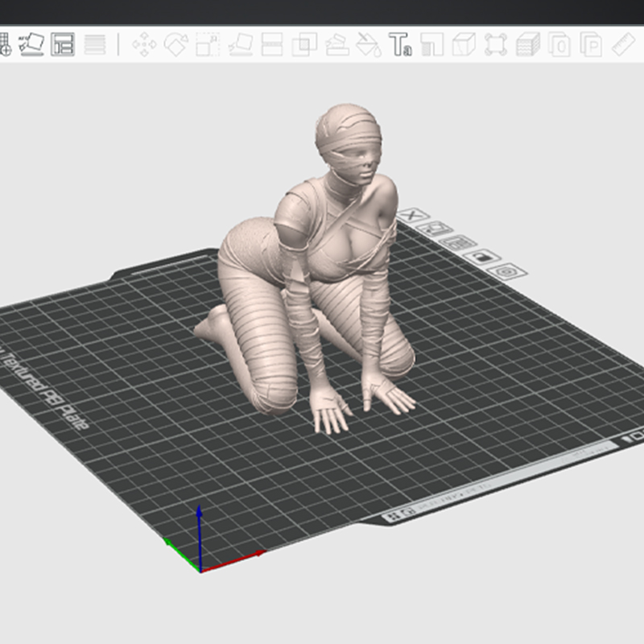Select the Lay on face tool
The height and width of the screenshot is (644, 644).
click(240, 44)
